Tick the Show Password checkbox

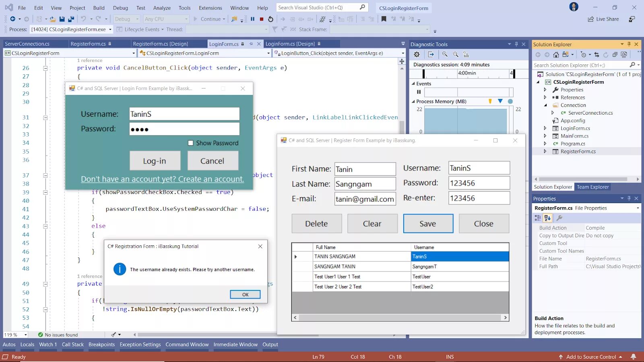pos(191,143)
